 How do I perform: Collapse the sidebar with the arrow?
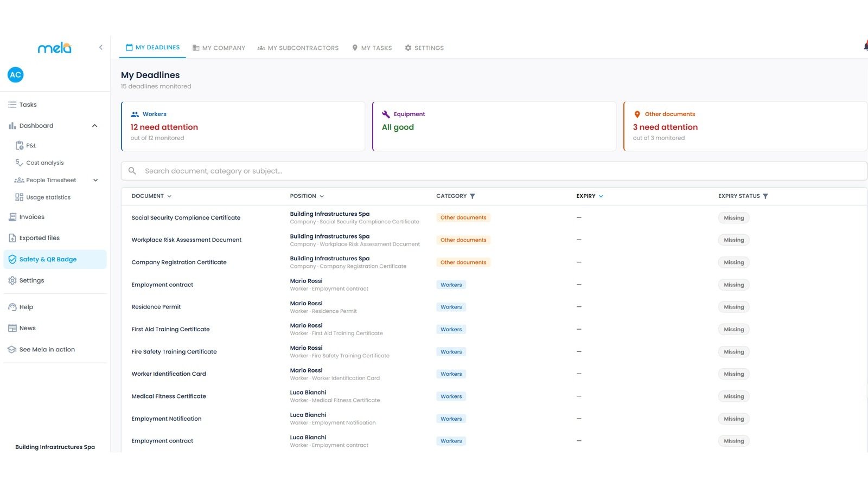coord(101,48)
